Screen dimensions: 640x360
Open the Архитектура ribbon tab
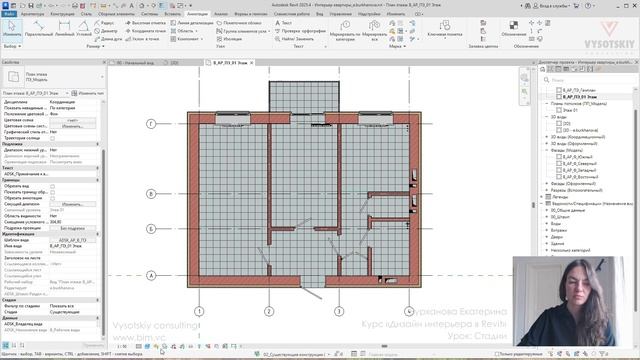click(32, 14)
